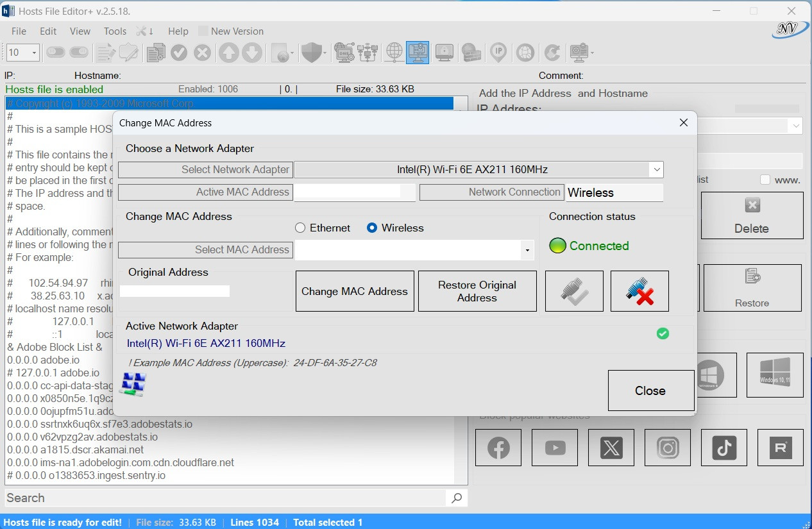Click the Network Connection Wireless field

coord(614,192)
